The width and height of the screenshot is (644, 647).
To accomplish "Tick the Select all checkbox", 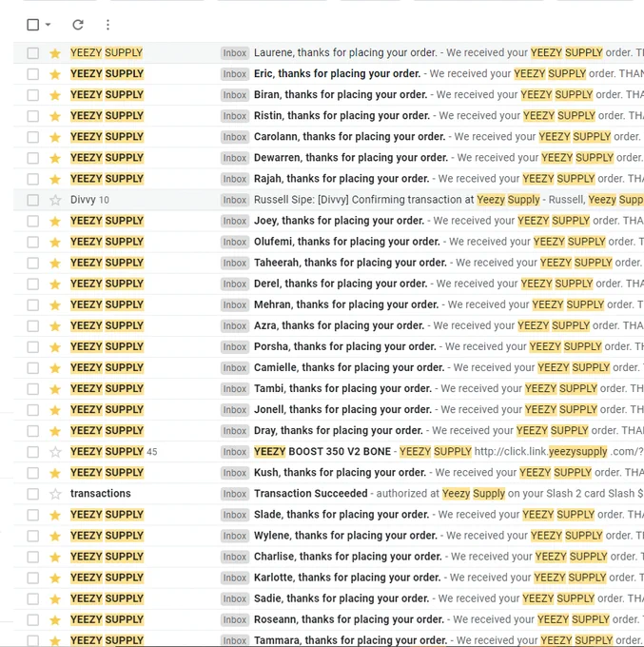I will coord(33,25).
